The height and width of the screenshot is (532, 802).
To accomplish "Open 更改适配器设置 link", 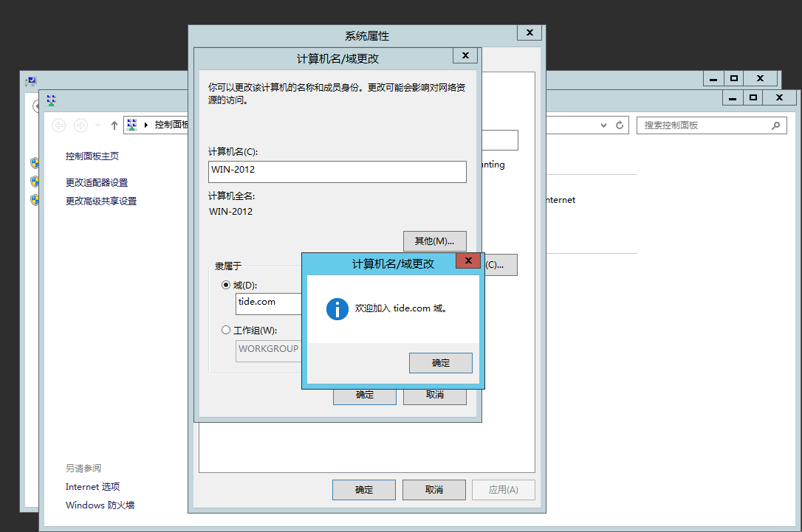I will tap(97, 182).
